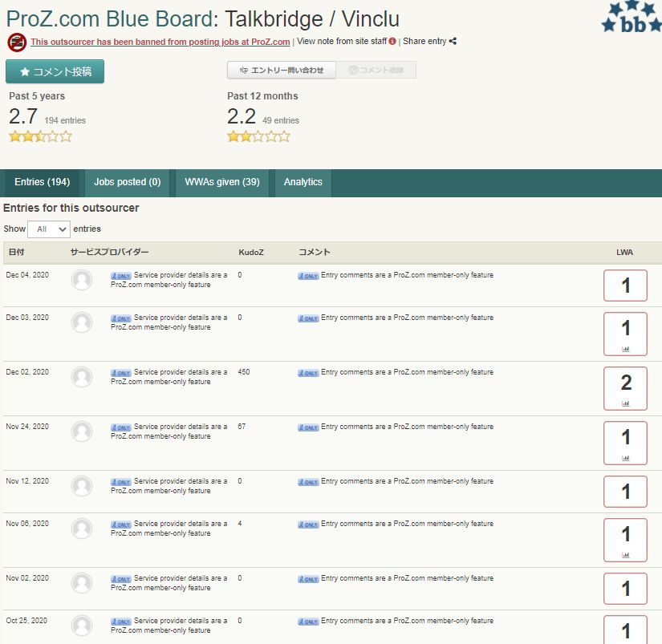662x644 pixels.
Task: Click the LWA rating box for Oct 25, 2020
Action: [625, 630]
